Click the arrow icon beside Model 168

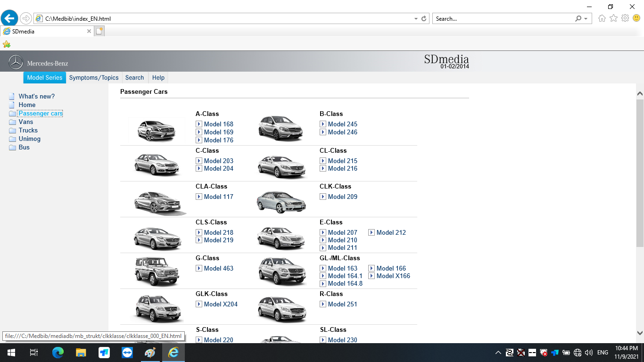(199, 124)
